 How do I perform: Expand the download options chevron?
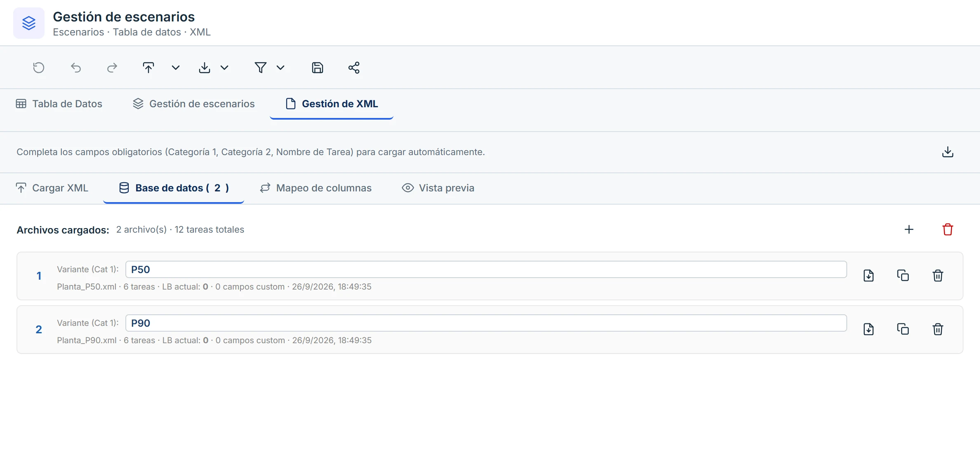pos(224,68)
